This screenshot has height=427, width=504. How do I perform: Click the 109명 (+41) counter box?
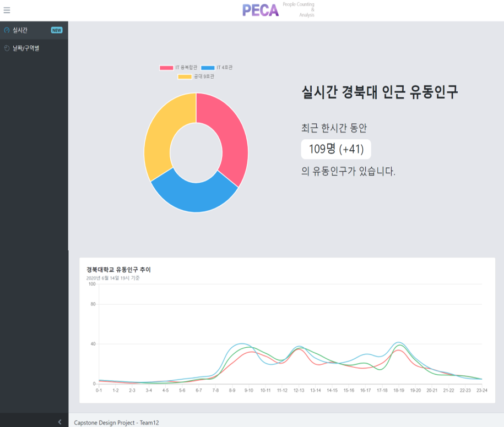335,149
